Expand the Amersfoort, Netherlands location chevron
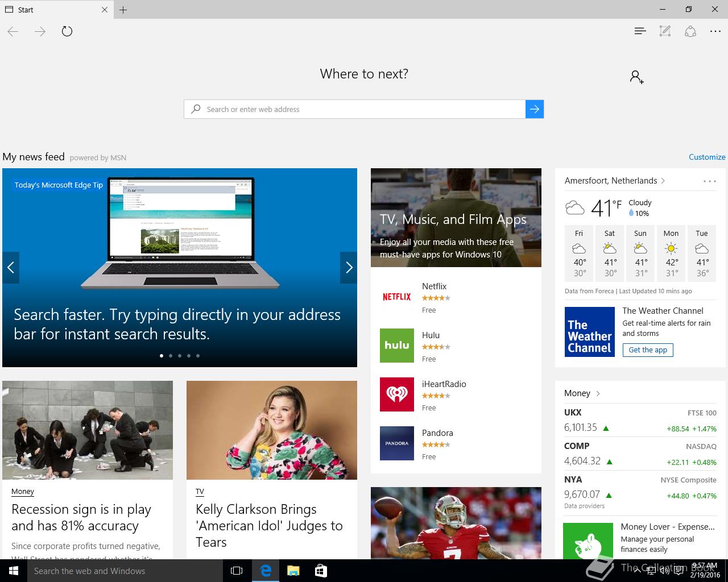 click(x=663, y=181)
